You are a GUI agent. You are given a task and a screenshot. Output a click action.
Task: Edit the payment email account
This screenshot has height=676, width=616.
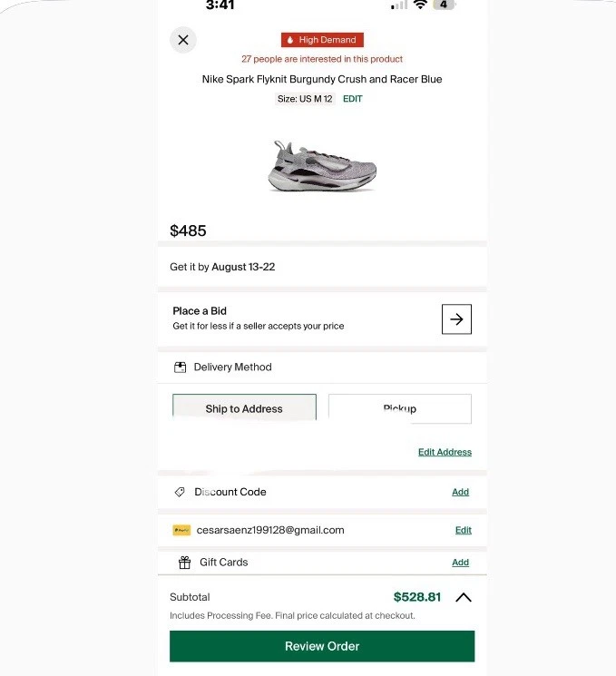pos(463,530)
